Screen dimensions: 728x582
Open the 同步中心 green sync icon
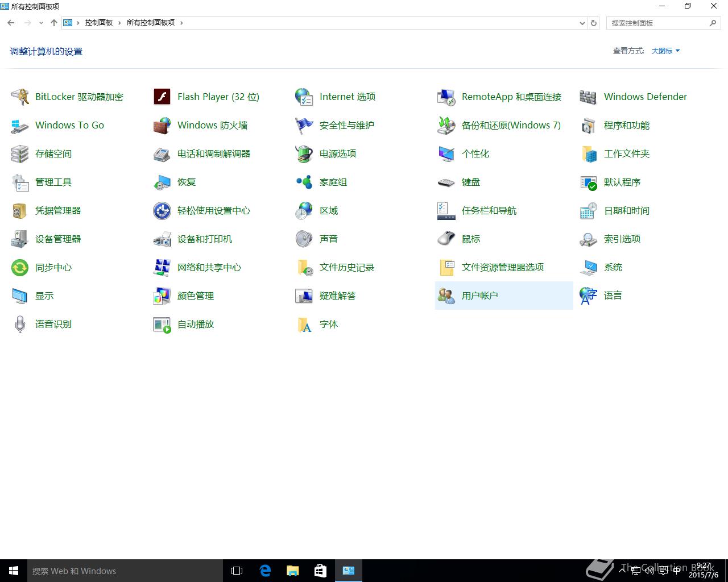[20, 267]
